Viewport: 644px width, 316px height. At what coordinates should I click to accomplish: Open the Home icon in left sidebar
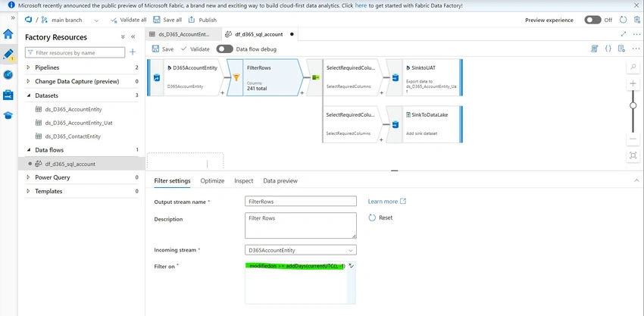[x=8, y=33]
